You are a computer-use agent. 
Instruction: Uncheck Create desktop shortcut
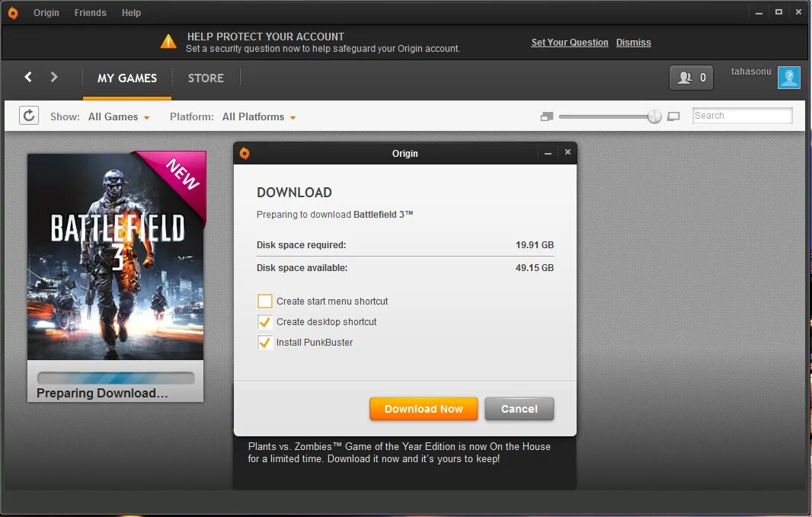coord(264,321)
